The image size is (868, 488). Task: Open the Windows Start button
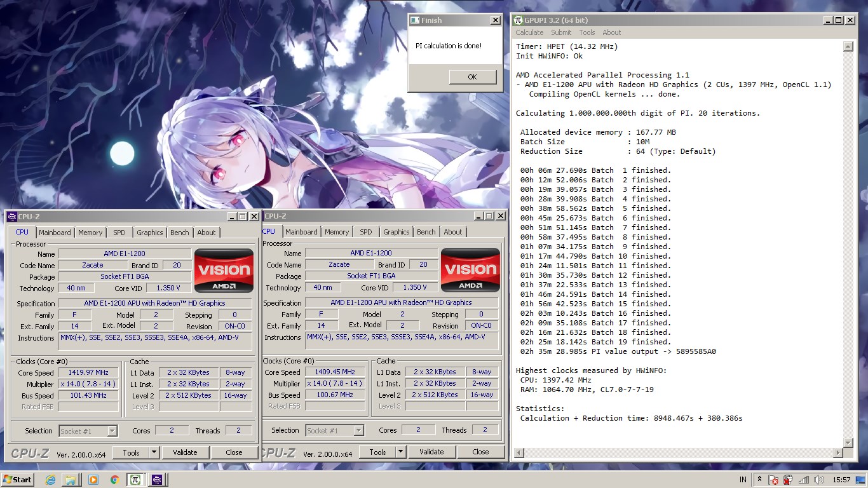pyautogui.click(x=17, y=480)
